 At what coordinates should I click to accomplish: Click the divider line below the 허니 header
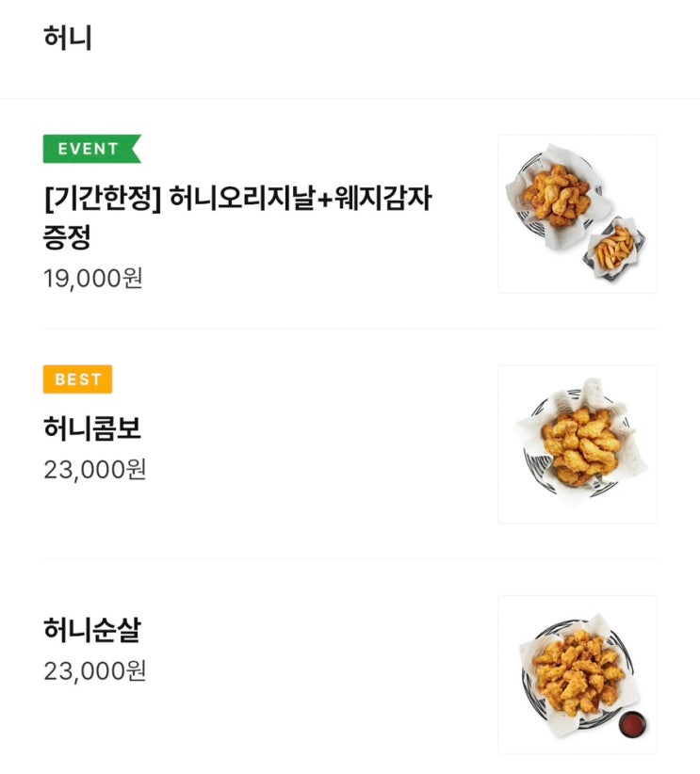(x=350, y=98)
